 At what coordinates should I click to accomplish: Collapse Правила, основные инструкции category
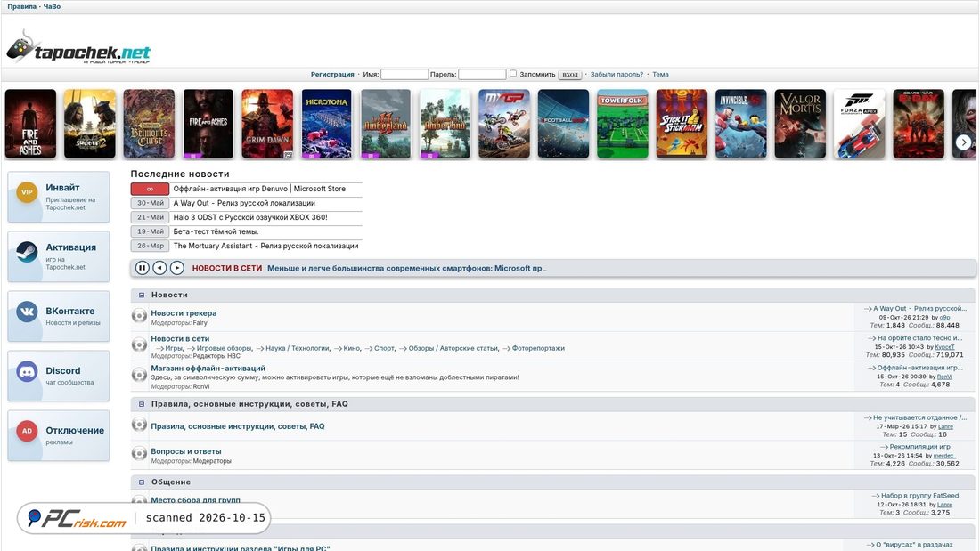(142, 404)
